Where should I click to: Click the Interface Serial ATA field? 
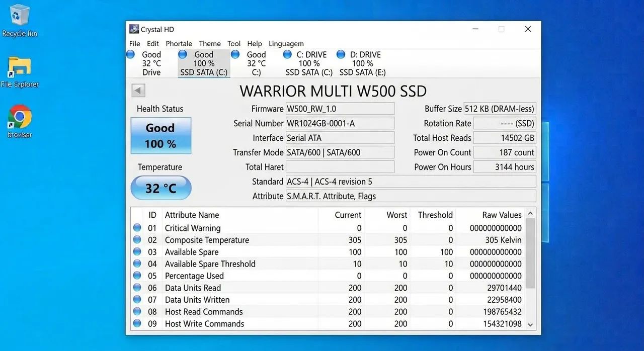[x=340, y=138]
